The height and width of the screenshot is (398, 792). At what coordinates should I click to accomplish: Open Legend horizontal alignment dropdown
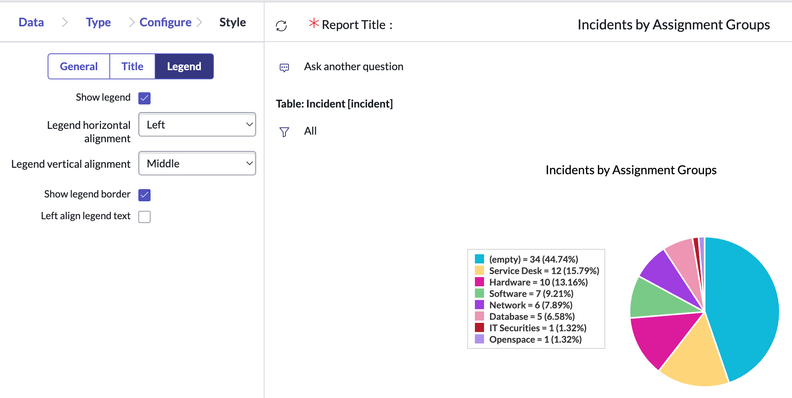coord(197,124)
